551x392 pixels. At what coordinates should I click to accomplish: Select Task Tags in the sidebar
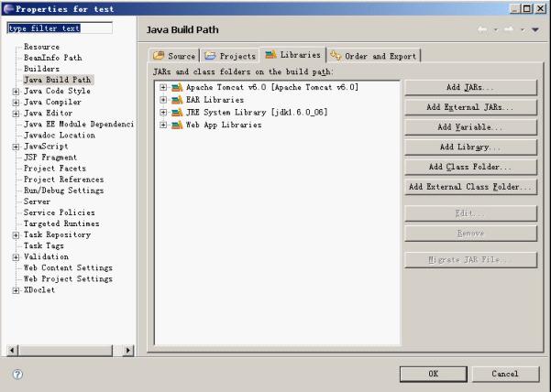[44, 245]
